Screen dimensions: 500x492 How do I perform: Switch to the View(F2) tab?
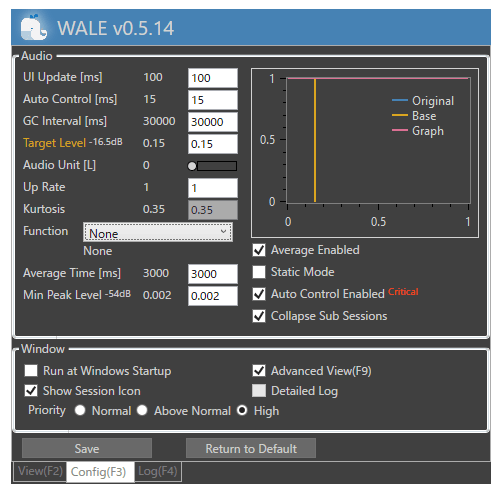coord(40,471)
